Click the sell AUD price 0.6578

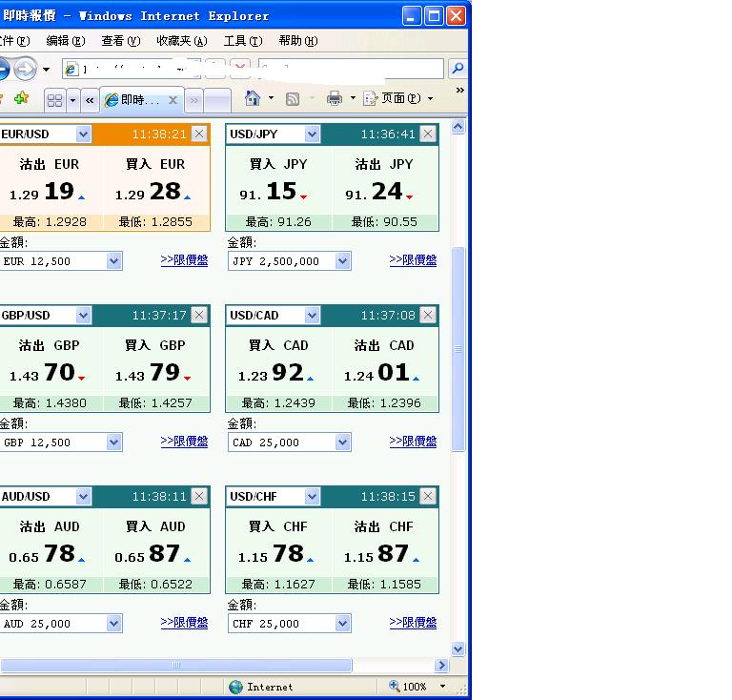tap(47, 554)
